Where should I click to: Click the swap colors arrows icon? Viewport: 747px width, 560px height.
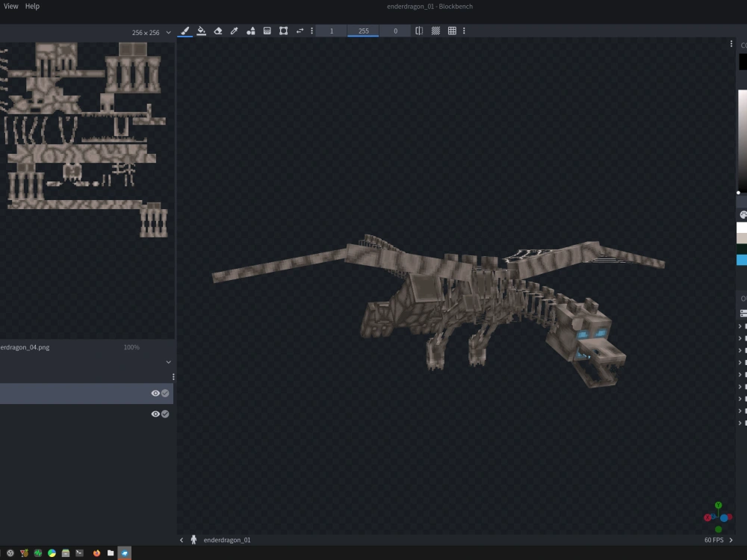pyautogui.click(x=300, y=31)
